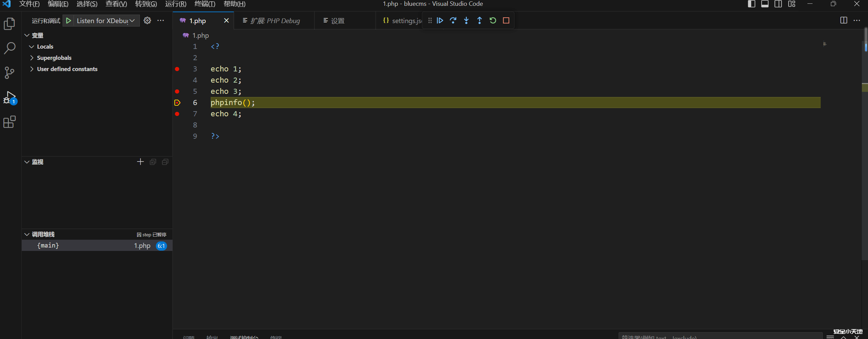
Task: Open the 终端(T) menu
Action: point(204,4)
